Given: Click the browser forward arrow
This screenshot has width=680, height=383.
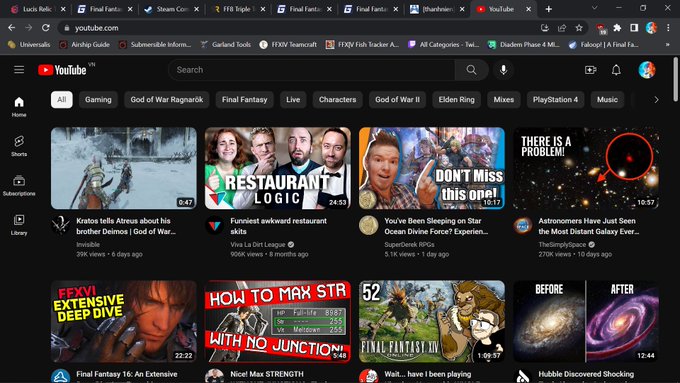Looking at the screenshot, I should pyautogui.click(x=29, y=28).
